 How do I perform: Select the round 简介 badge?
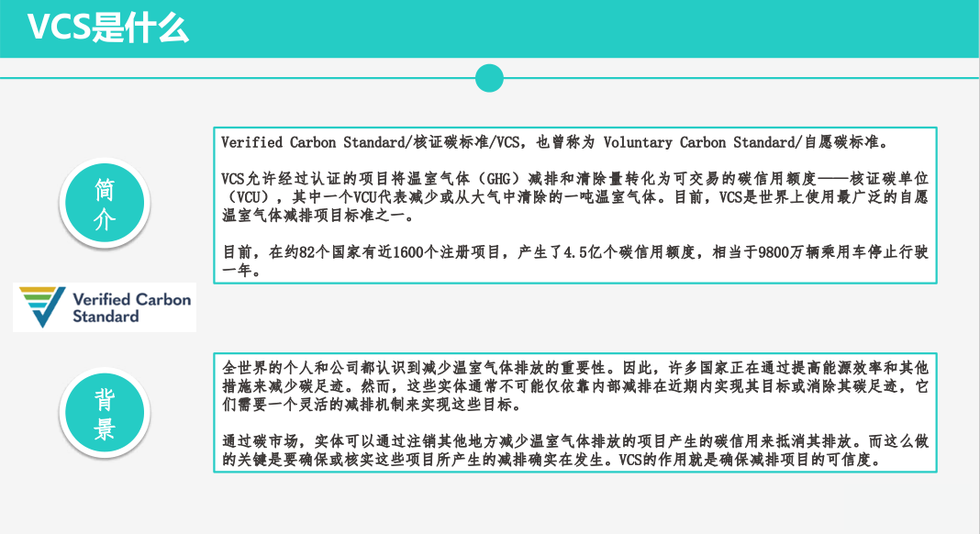105,203
